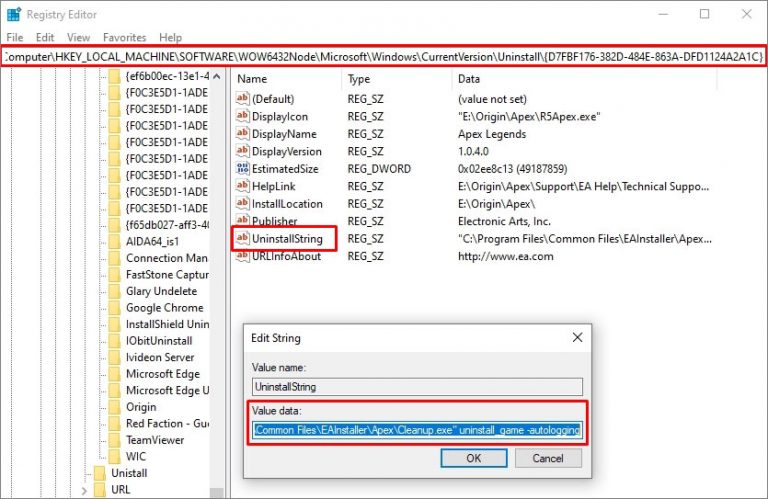Open the File menu

[x=15, y=37]
